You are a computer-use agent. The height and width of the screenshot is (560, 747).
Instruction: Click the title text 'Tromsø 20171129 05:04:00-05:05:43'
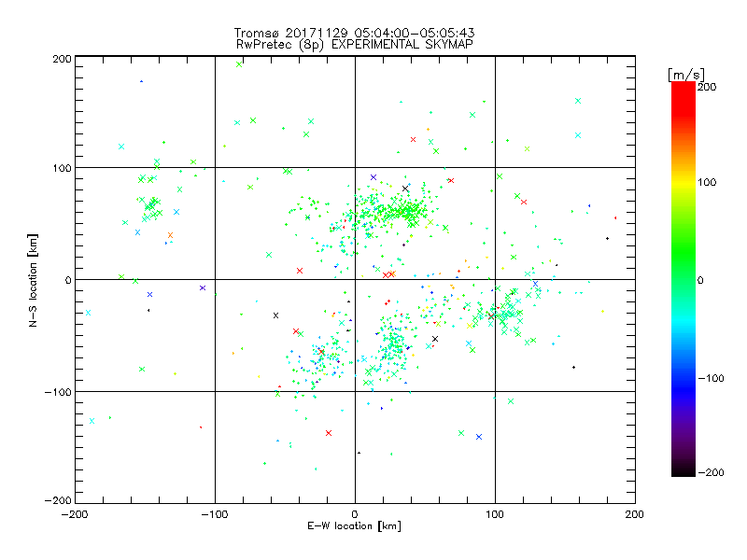354,33
